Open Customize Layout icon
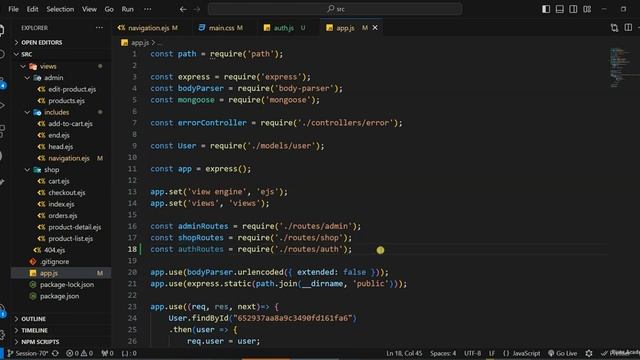640x360 pixels. tap(587, 9)
